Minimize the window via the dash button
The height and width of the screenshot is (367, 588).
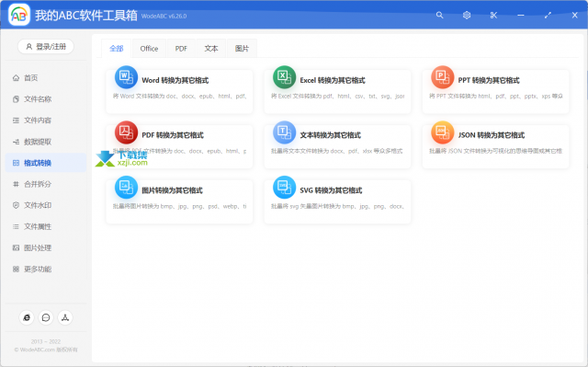coord(521,15)
